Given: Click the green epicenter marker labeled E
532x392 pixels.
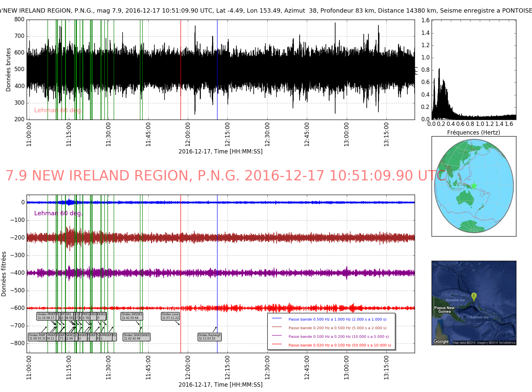Looking at the screenshot, I should 474,296.
